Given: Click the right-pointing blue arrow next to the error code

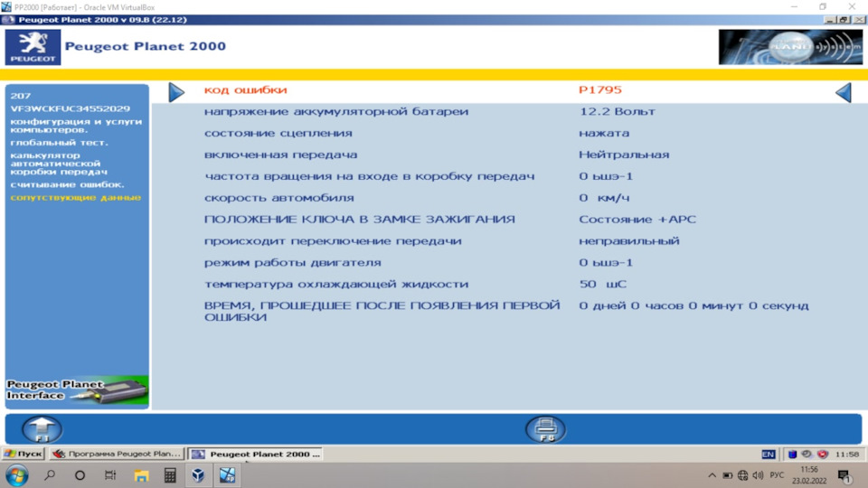Looking at the screenshot, I should coord(176,92).
